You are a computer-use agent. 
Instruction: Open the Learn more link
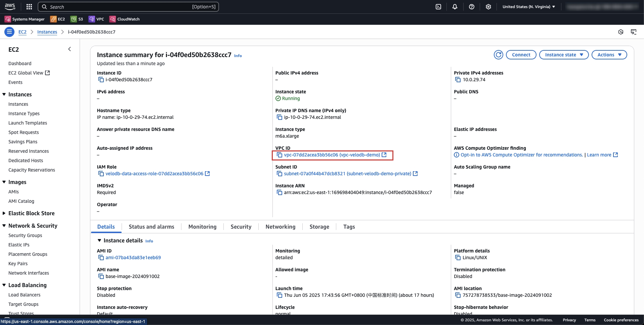(x=602, y=155)
